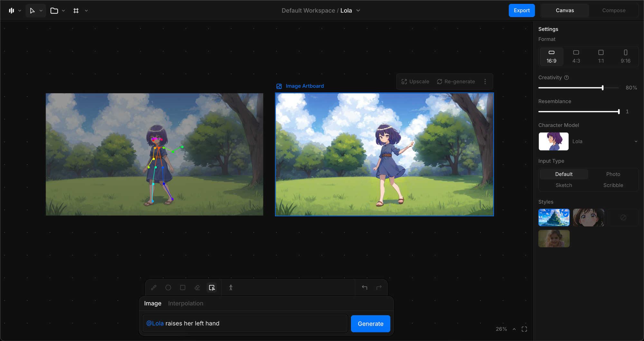
Task: Open the folder icon in top toolbar
Action: [x=54, y=11]
